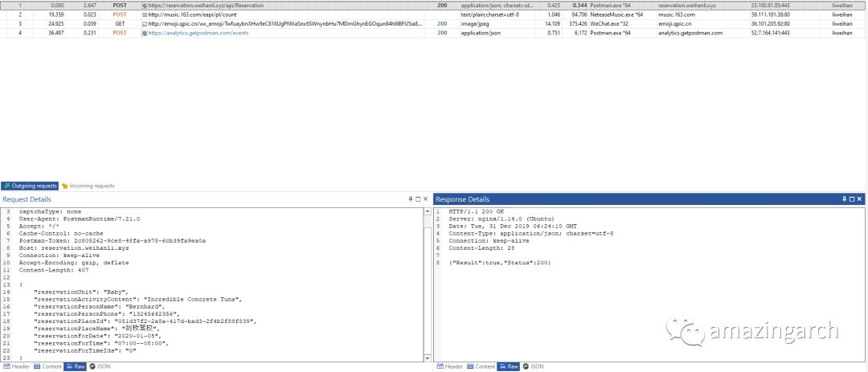
Task: Click the NeteaseMusic.exe *64 process cell
Action: (x=616, y=14)
